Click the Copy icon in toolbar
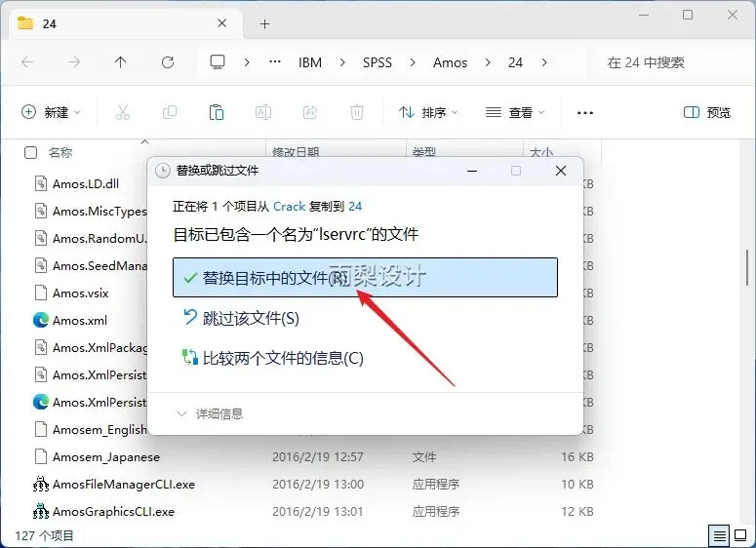The image size is (756, 548). (x=170, y=112)
